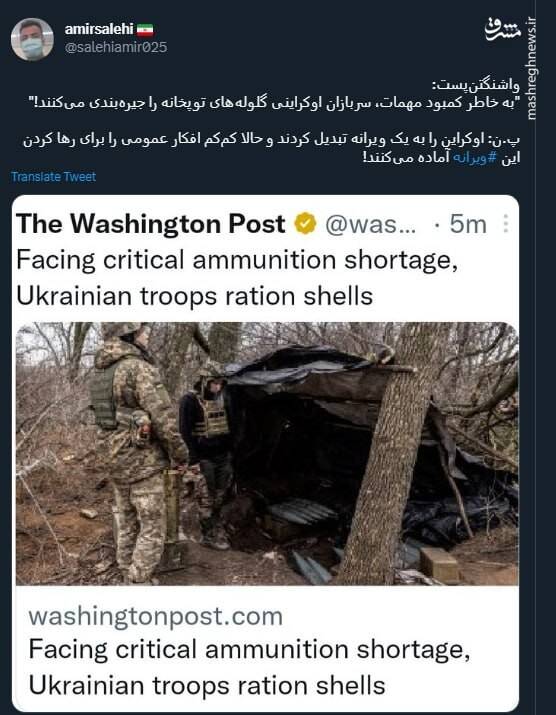Screen dimensions: 556x715
Task: Click the Persian tweet text quoting Washington Post
Action: (274, 95)
